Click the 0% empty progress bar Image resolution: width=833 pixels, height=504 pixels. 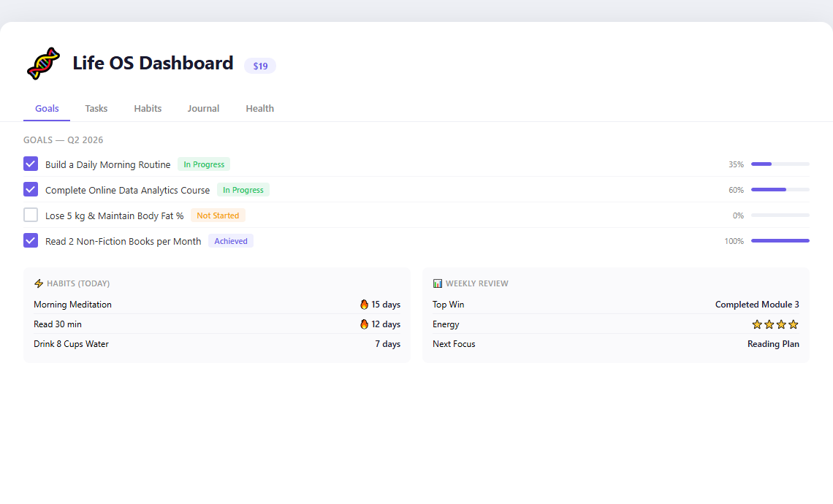coord(780,215)
